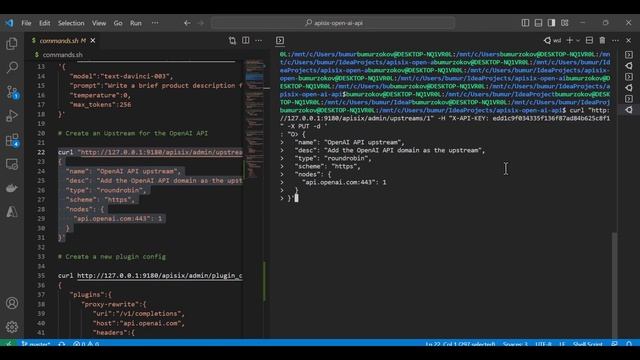Select the first terminal in the terminal list

629,55
